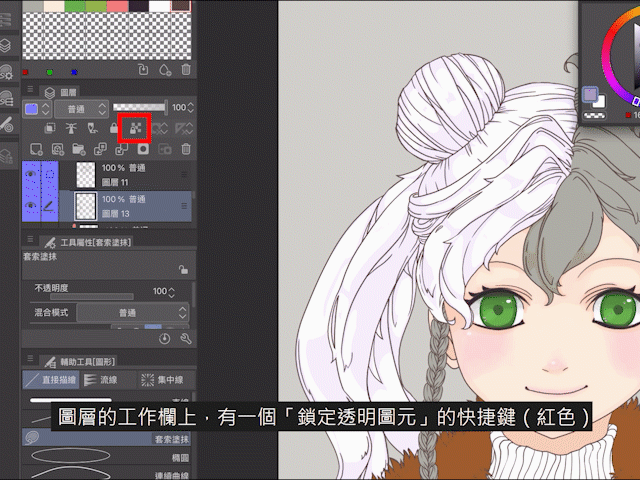
Task: Open sub tool detail wrench icon
Action: pyautogui.click(x=186, y=339)
